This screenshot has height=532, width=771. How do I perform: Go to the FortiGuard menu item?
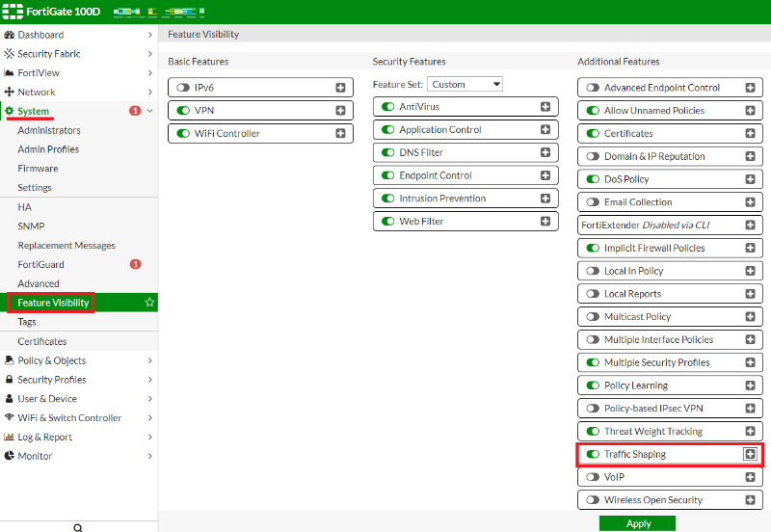point(40,264)
